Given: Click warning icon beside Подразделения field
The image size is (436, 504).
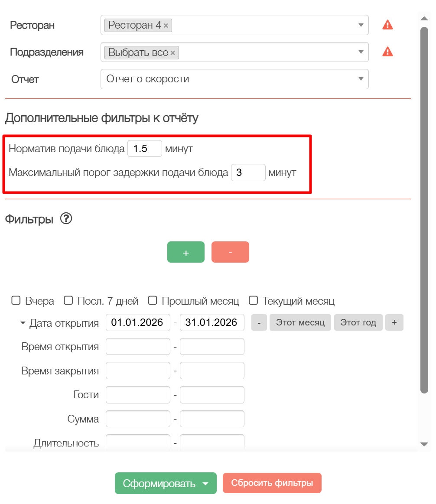Looking at the screenshot, I should click(x=387, y=52).
